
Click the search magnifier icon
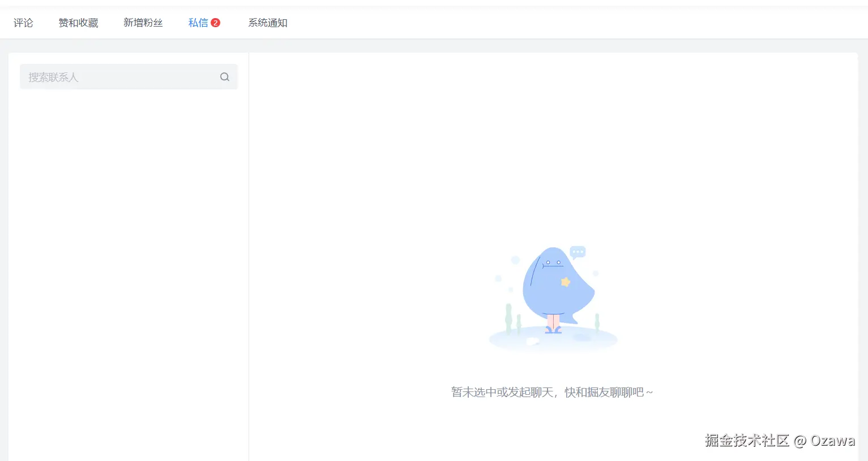click(x=225, y=76)
